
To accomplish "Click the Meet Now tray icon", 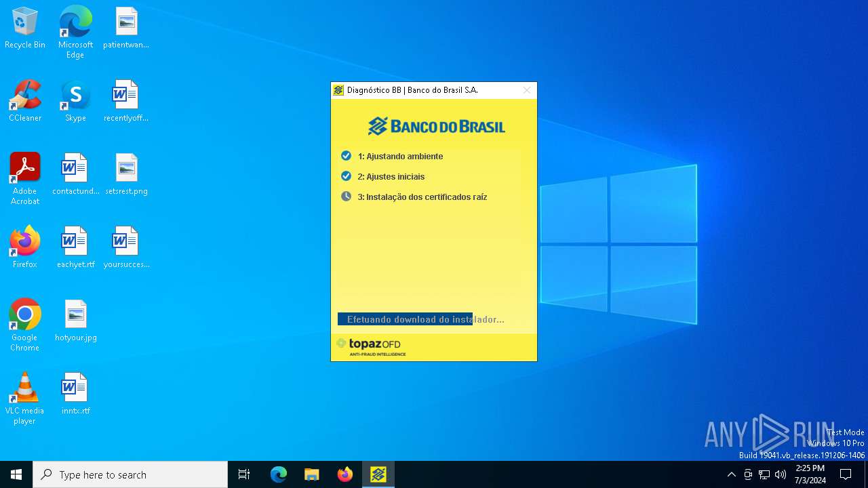I will [748, 474].
